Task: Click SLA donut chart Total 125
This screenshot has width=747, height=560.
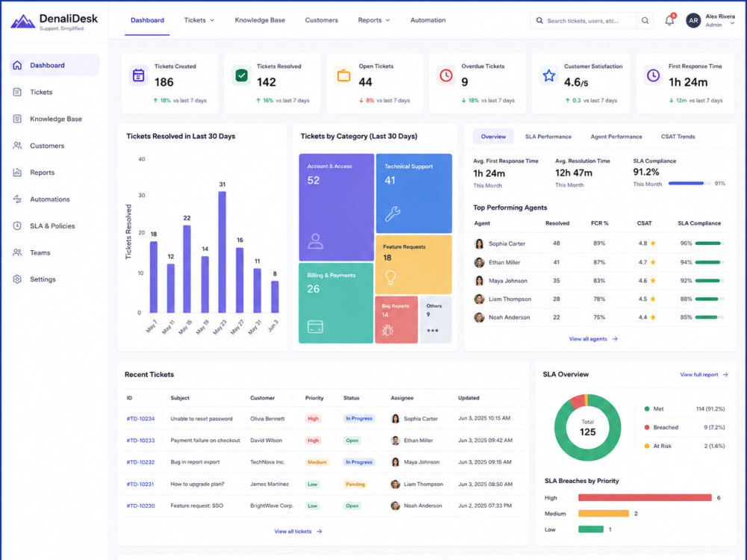Action: tap(587, 427)
